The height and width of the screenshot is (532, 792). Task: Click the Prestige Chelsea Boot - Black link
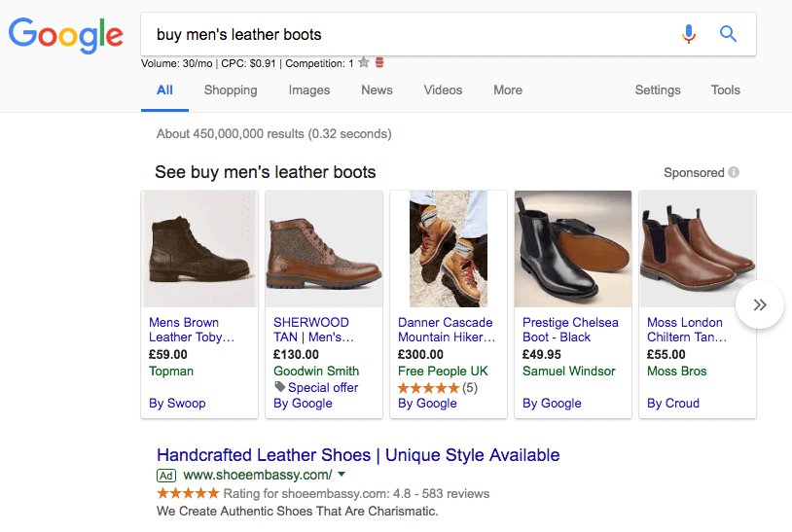570,330
